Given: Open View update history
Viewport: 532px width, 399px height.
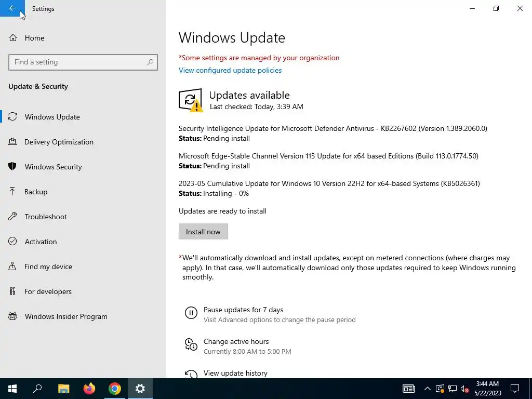Looking at the screenshot, I should point(235,373).
